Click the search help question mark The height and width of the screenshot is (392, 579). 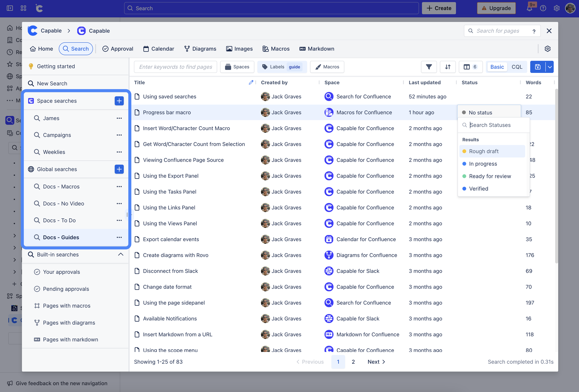tap(534, 31)
